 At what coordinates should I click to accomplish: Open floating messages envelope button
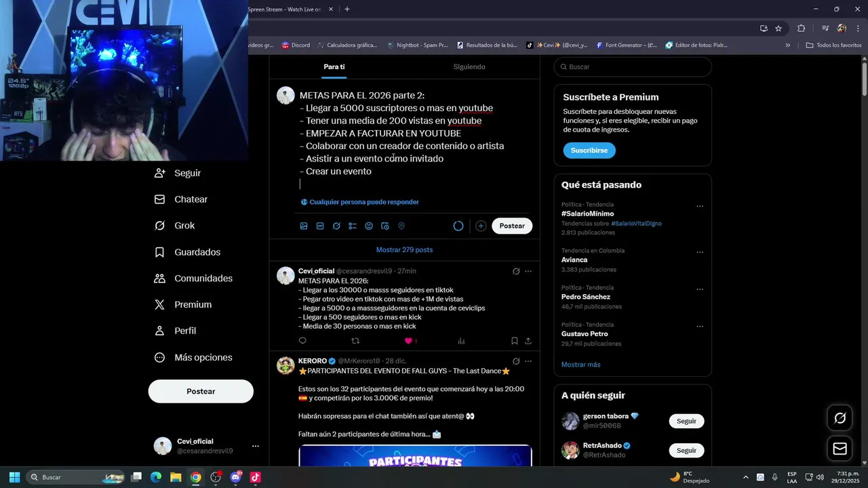(840, 449)
